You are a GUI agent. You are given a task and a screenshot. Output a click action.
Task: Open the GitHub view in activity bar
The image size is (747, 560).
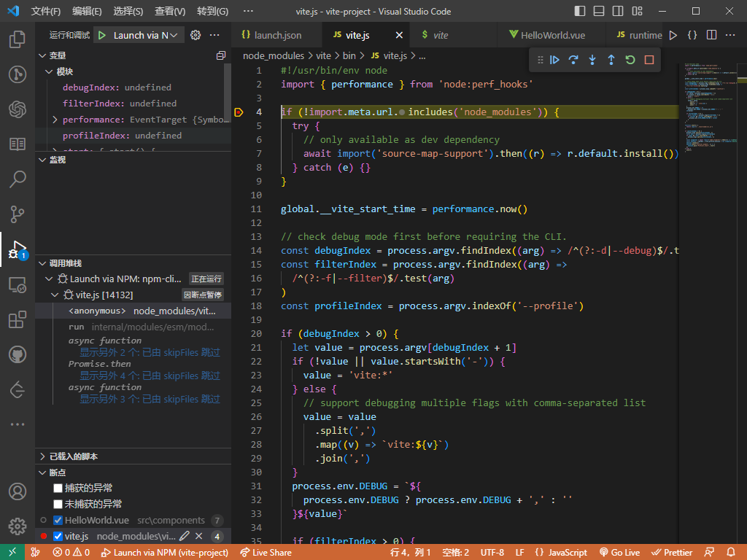[18, 354]
